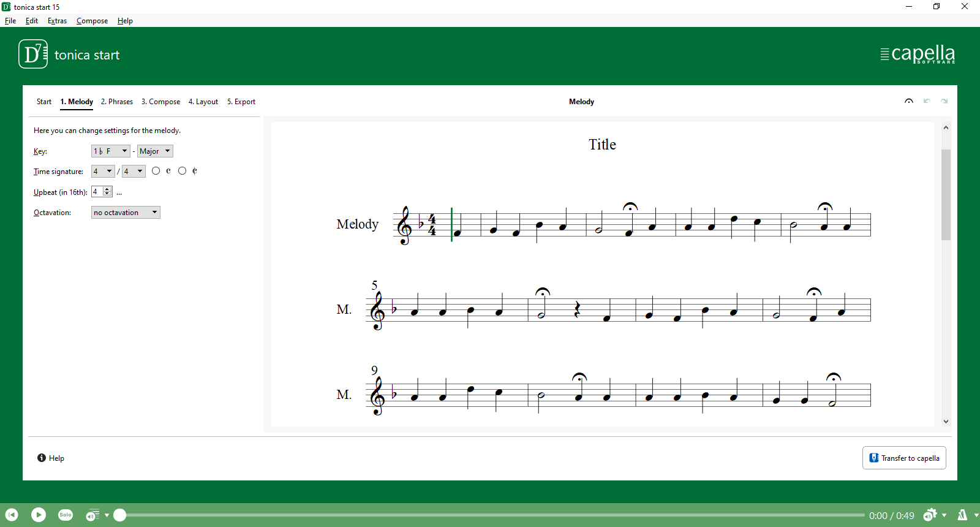Toggle Solo playback mode

point(66,515)
